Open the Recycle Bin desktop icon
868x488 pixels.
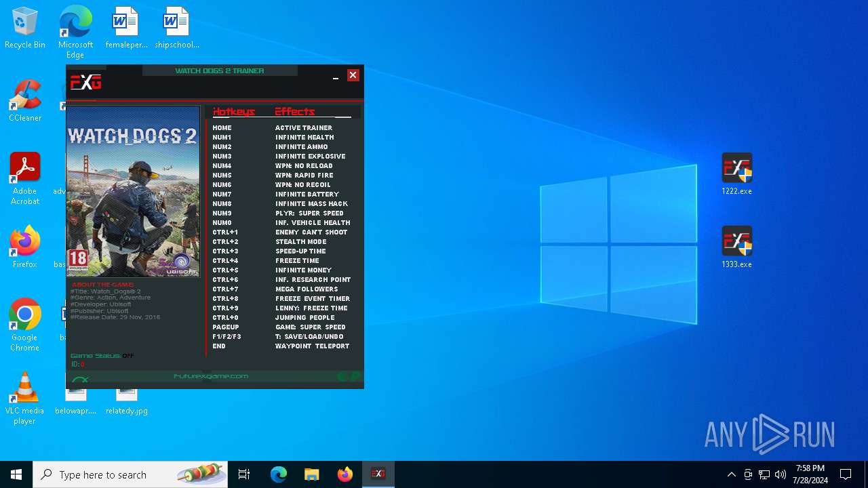25,28
